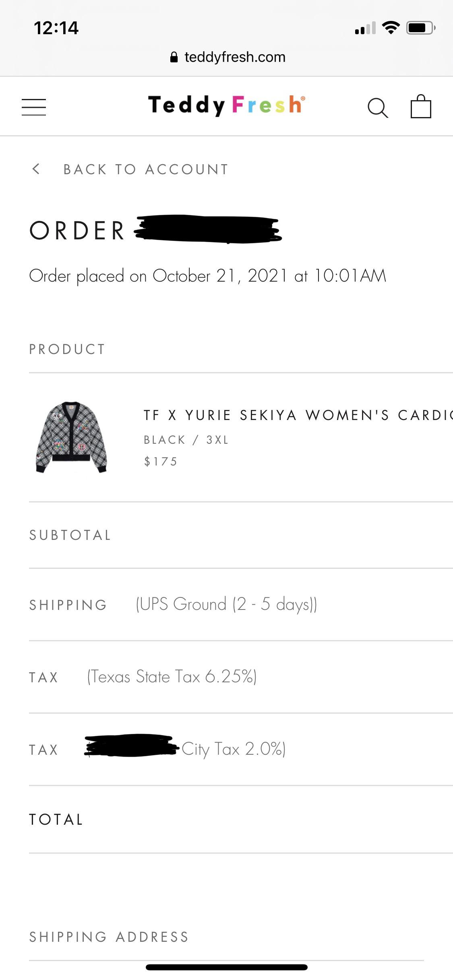The height and width of the screenshot is (980, 453).
Task: Click the back chevron arrow
Action: (36, 169)
